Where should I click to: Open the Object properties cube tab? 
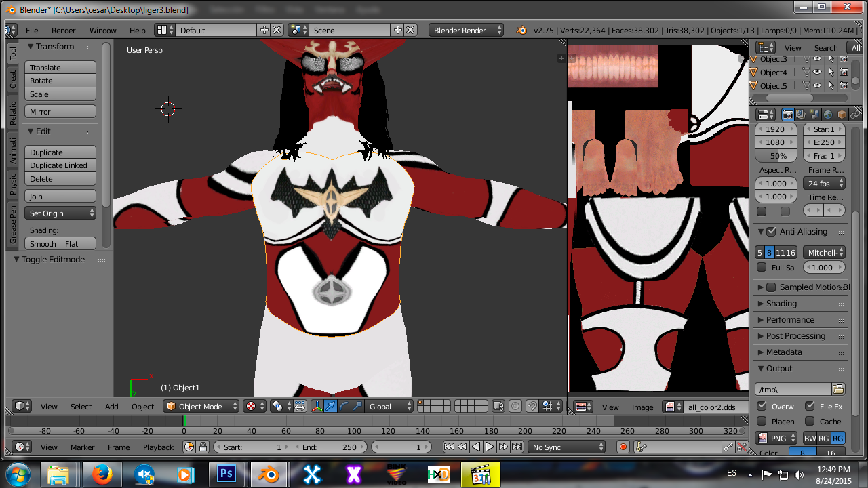(842, 115)
